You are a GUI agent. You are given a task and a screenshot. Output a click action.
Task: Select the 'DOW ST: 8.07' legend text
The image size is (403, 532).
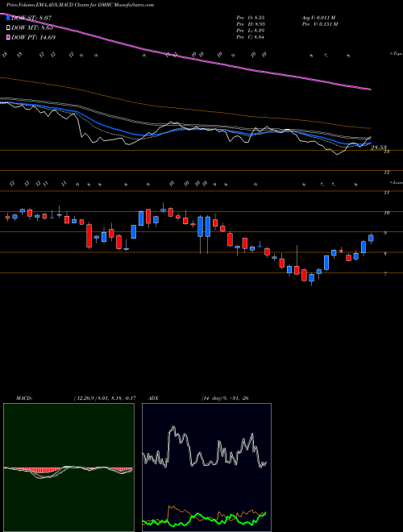click(31, 18)
